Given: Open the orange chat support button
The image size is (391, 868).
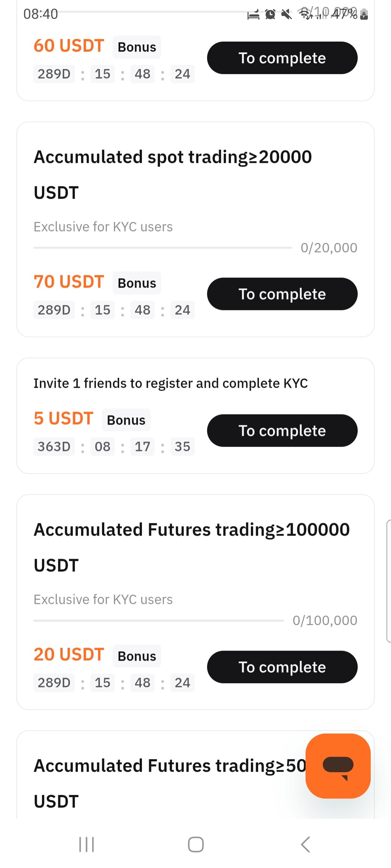Looking at the screenshot, I should 338,766.
